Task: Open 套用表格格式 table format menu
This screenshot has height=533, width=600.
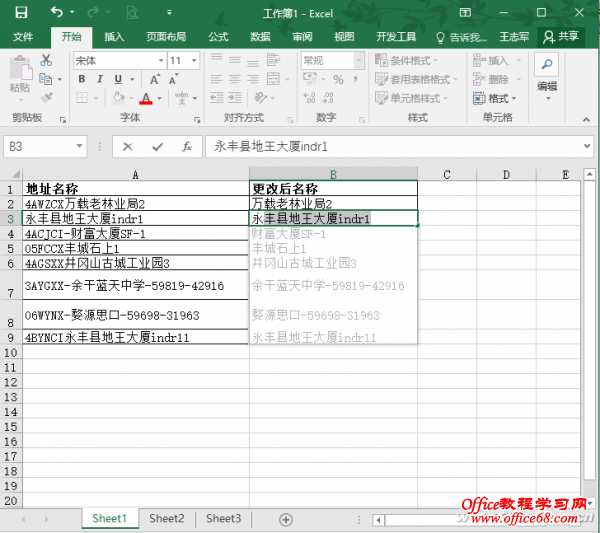Action: pos(416,79)
